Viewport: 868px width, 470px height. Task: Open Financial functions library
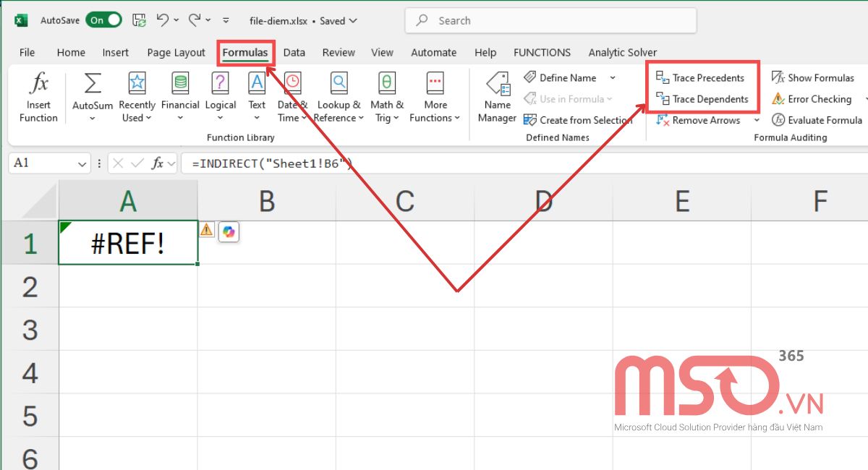coord(180,96)
